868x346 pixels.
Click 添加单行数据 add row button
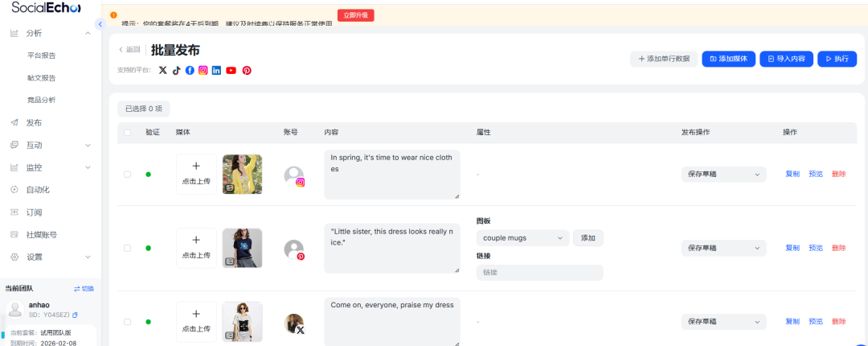[x=664, y=59]
